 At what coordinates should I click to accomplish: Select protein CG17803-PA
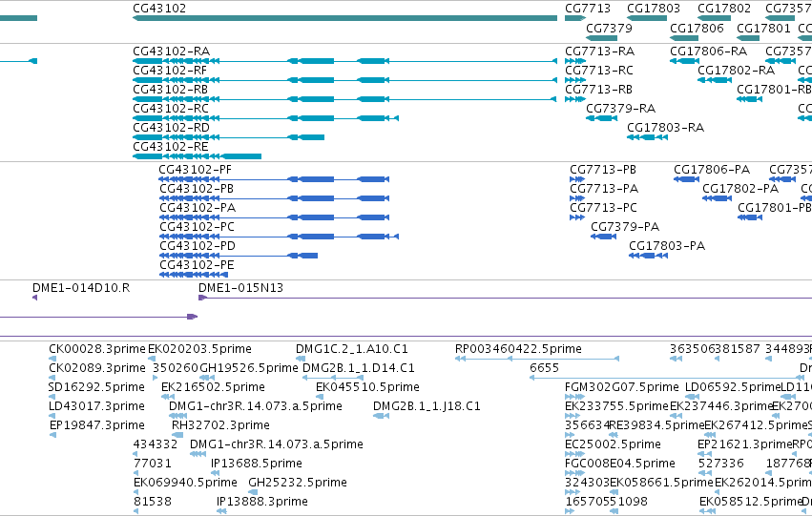(667, 246)
